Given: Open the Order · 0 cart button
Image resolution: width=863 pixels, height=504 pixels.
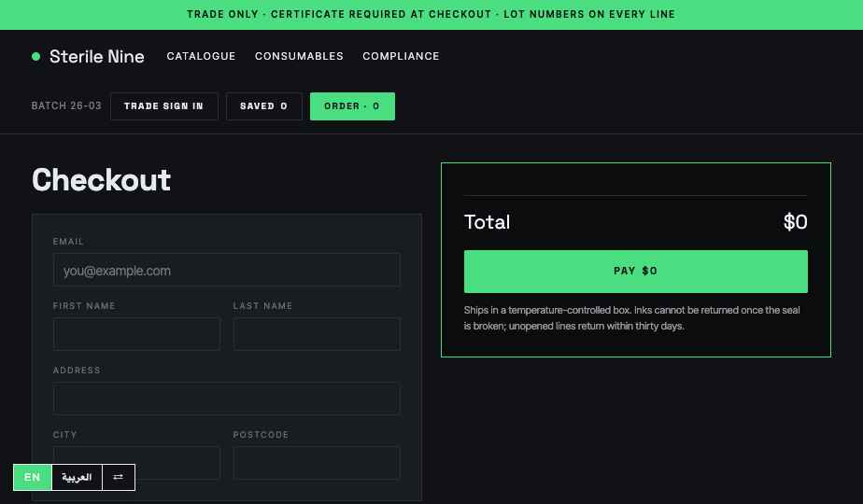Looking at the screenshot, I should pos(352,106).
